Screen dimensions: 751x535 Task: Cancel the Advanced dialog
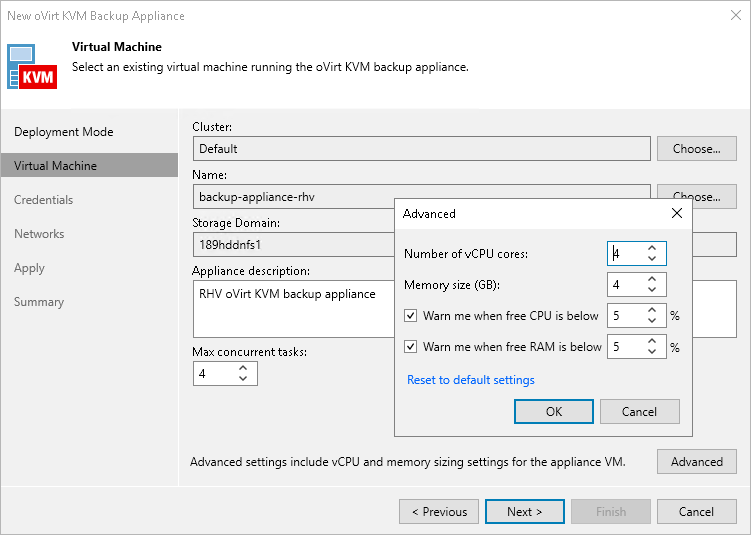[x=639, y=411]
